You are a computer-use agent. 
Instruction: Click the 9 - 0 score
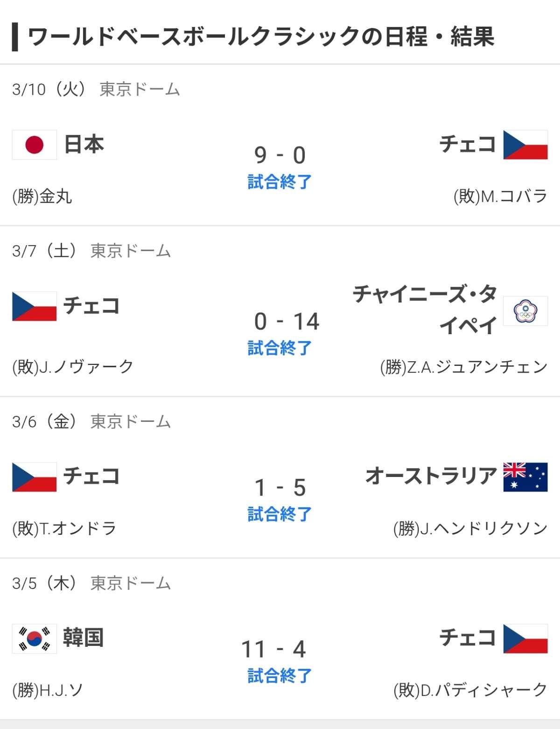(280, 155)
